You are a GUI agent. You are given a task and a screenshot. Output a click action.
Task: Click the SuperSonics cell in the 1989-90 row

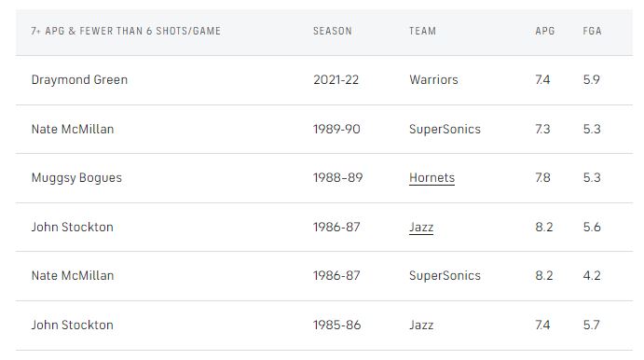[x=445, y=130]
